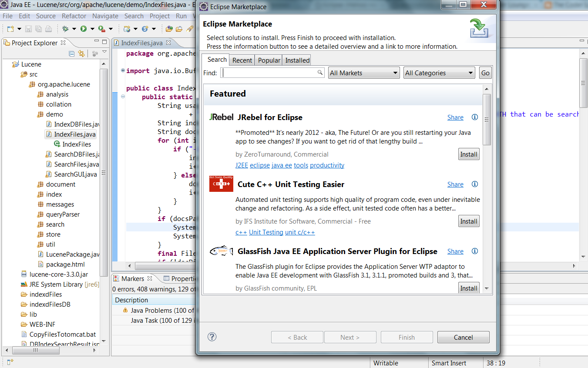The height and width of the screenshot is (368, 588).
Task: Click the Marketplace help question mark icon
Action: 212,337
